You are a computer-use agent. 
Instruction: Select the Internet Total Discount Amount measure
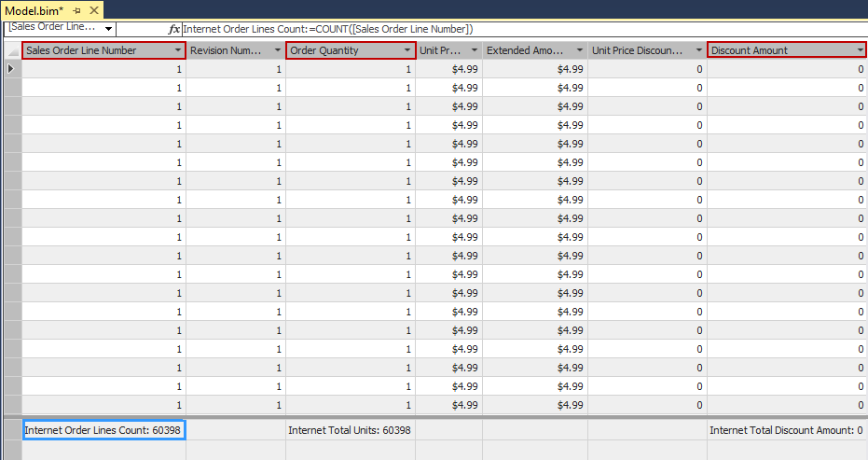[x=786, y=430]
